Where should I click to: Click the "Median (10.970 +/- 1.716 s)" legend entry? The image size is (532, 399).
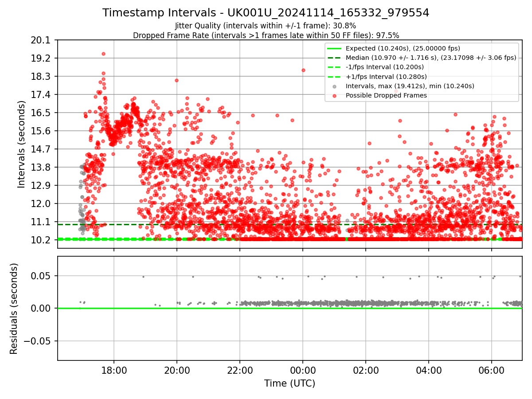[431, 58]
